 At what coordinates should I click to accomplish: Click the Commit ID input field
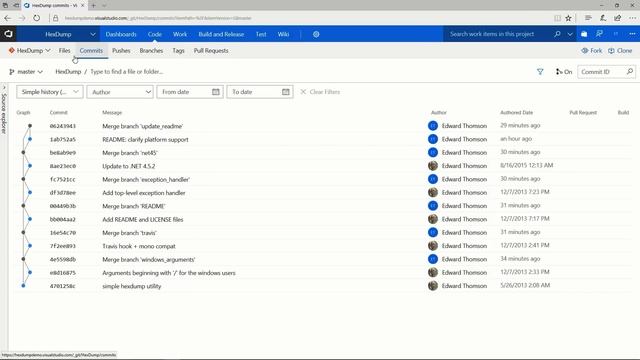pos(601,72)
